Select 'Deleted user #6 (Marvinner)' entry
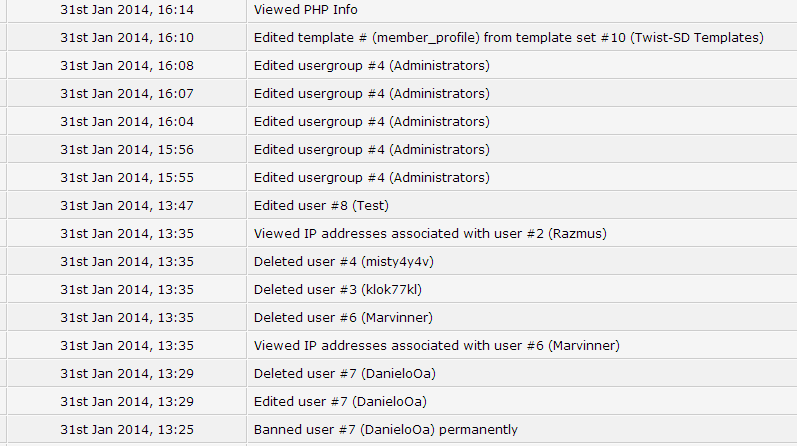 click(343, 317)
